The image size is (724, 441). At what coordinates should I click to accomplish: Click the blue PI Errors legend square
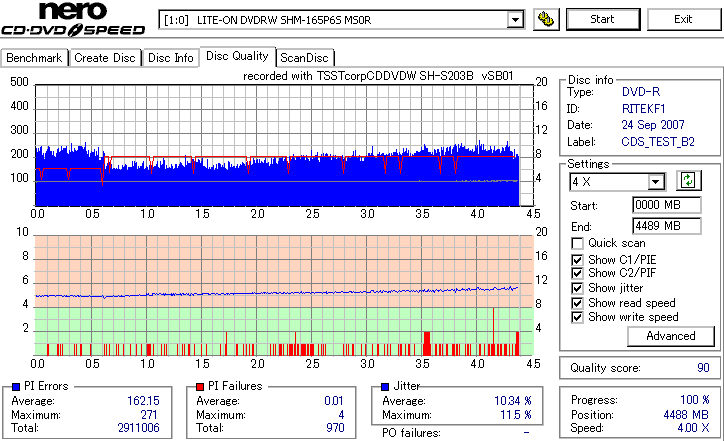(16, 387)
